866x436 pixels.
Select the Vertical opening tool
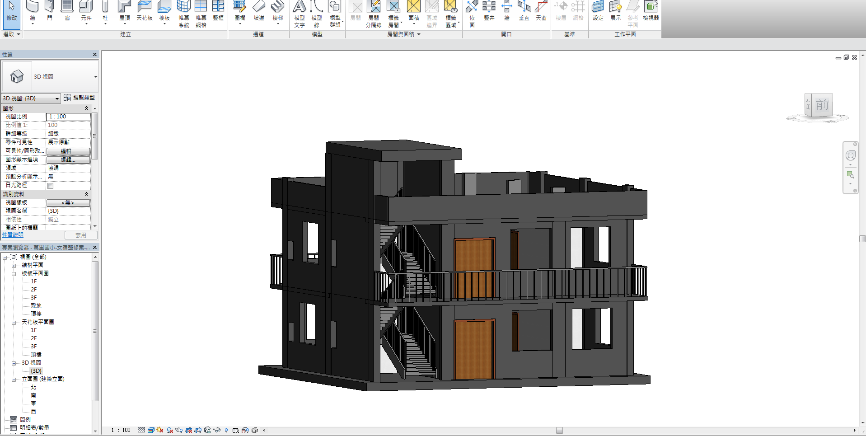524,11
